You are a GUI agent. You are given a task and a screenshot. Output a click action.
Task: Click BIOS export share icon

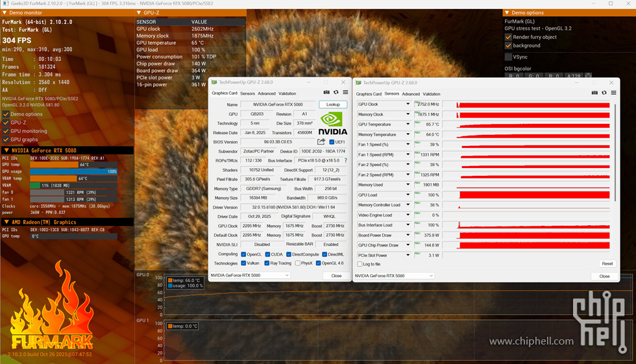[x=321, y=141]
